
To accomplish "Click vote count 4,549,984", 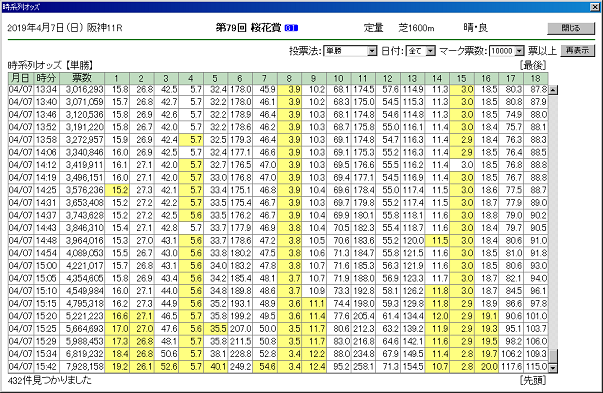I will click(82, 291).
